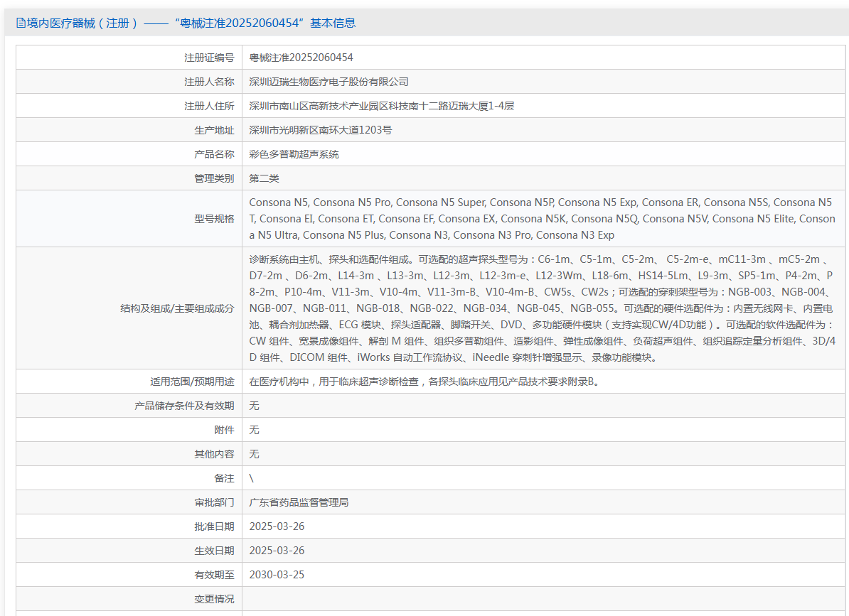Image resolution: width=849 pixels, height=616 pixels.
Task: Click the label '注册人名称'
Action: point(209,82)
